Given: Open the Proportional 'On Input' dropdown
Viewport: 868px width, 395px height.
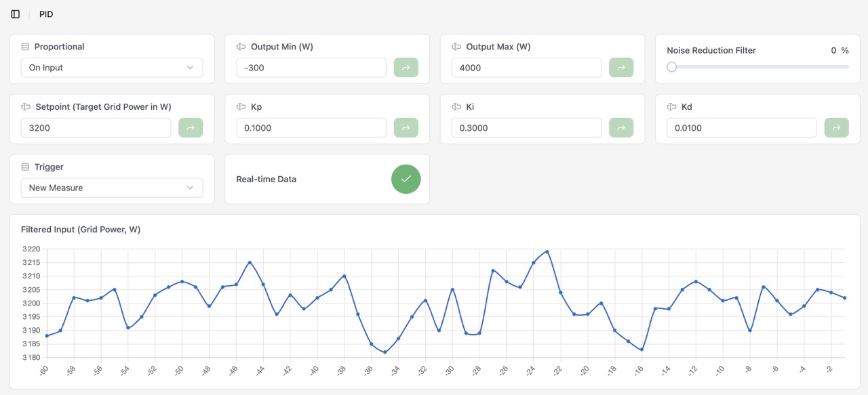Looking at the screenshot, I should [x=111, y=68].
